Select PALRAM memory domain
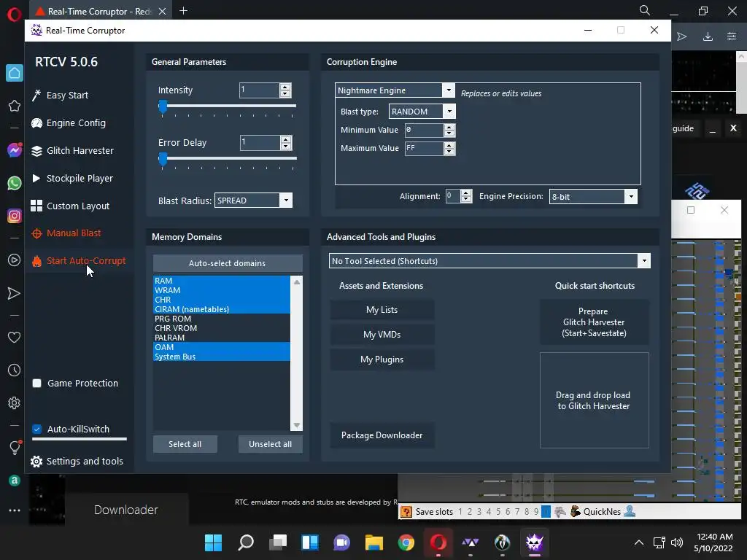Image resolution: width=747 pixels, height=560 pixels. (x=221, y=338)
